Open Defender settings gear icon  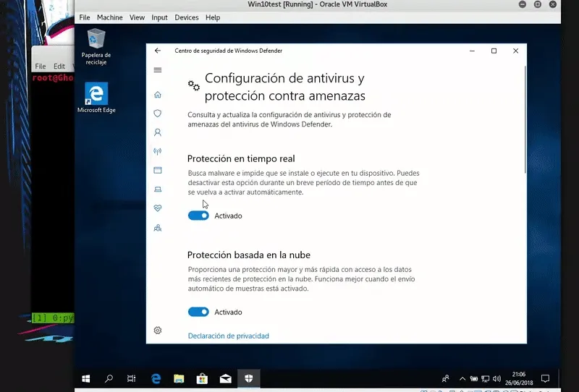click(x=158, y=331)
